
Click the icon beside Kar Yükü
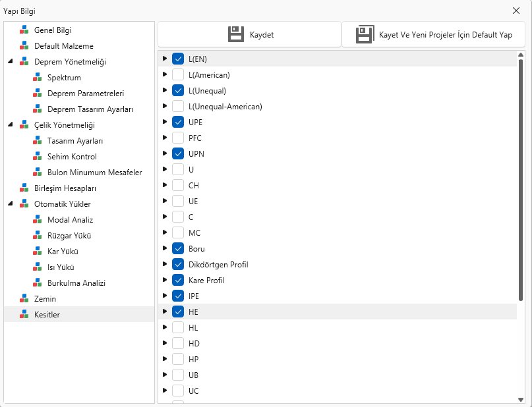coord(38,252)
